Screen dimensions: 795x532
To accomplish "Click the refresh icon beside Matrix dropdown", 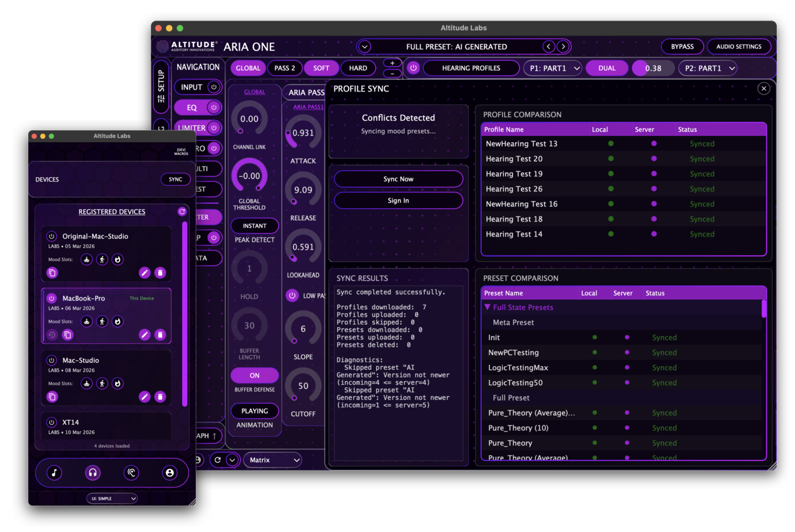I will 217,460.
